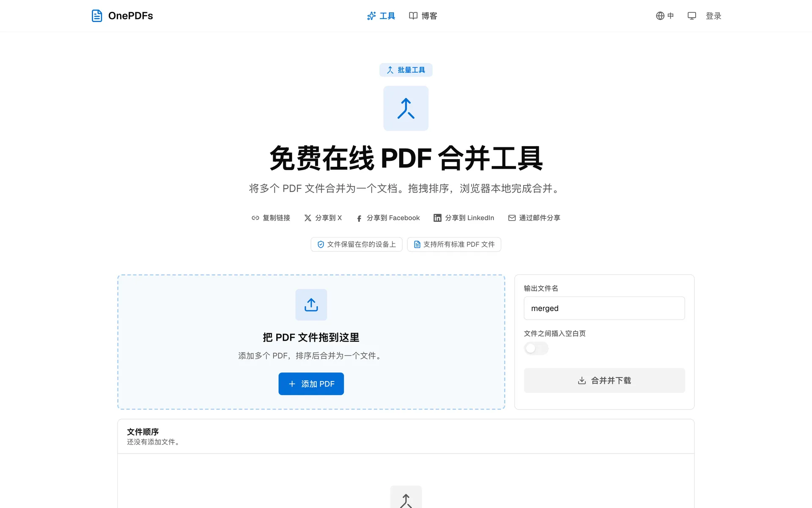This screenshot has height=508, width=812.
Task: Share the page via 分享到 X
Action: click(323, 218)
